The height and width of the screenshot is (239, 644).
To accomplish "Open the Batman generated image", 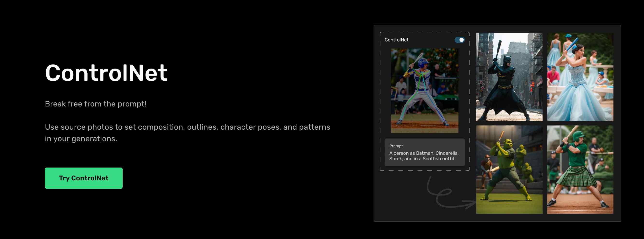I will click(509, 77).
